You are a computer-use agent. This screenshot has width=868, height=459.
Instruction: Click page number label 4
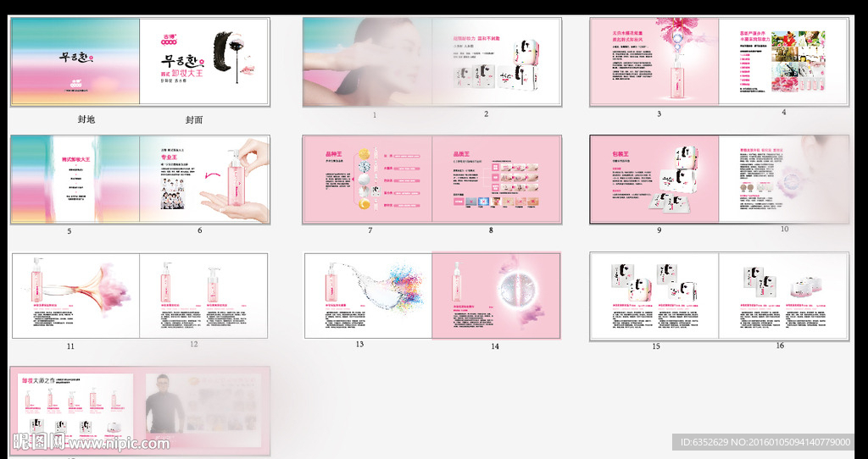[784, 113]
